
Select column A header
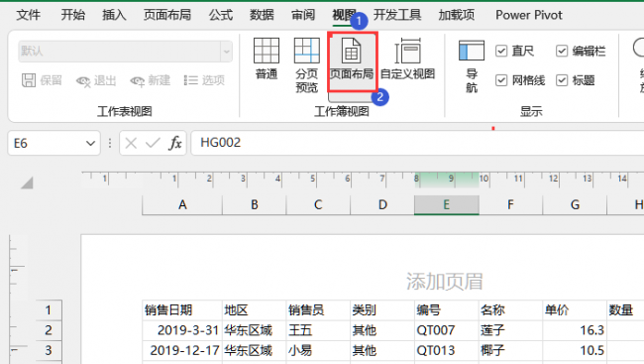click(x=182, y=205)
